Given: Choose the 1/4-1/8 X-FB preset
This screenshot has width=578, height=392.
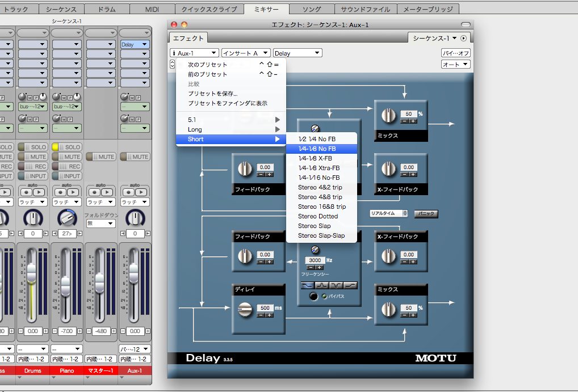Looking at the screenshot, I should click(x=321, y=158).
